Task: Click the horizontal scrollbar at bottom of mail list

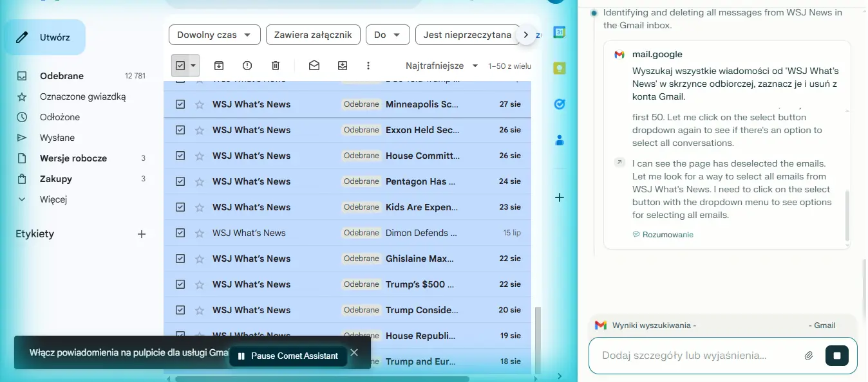Action: pyautogui.click(x=322, y=379)
